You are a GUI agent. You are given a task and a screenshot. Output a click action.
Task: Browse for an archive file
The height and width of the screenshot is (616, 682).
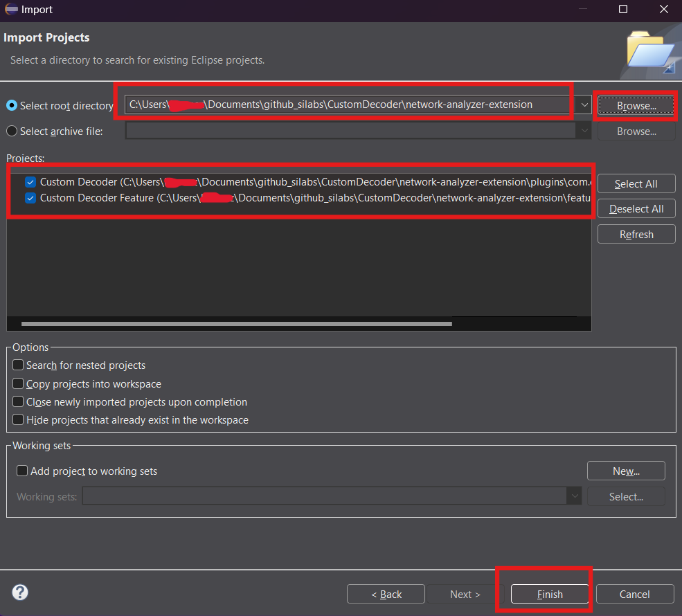pyautogui.click(x=636, y=132)
